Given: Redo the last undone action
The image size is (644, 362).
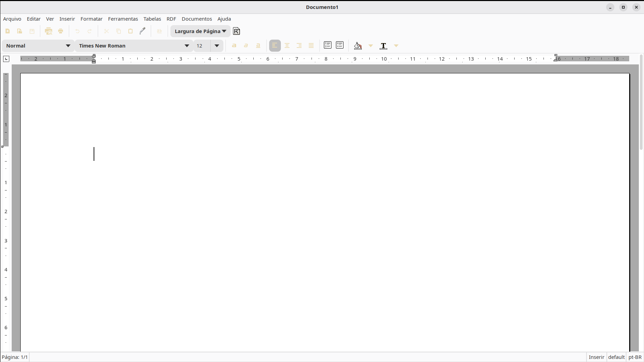Looking at the screenshot, I should point(89,31).
